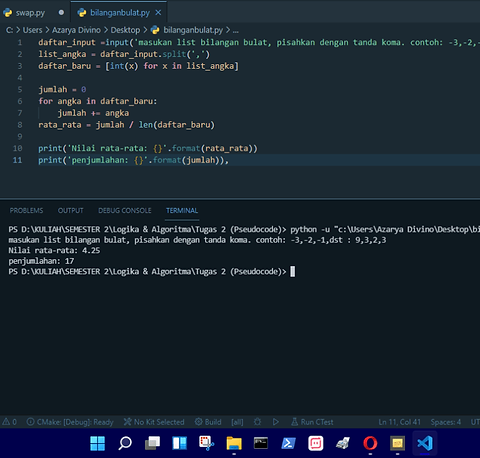Click the [all] build target selector

(237, 422)
